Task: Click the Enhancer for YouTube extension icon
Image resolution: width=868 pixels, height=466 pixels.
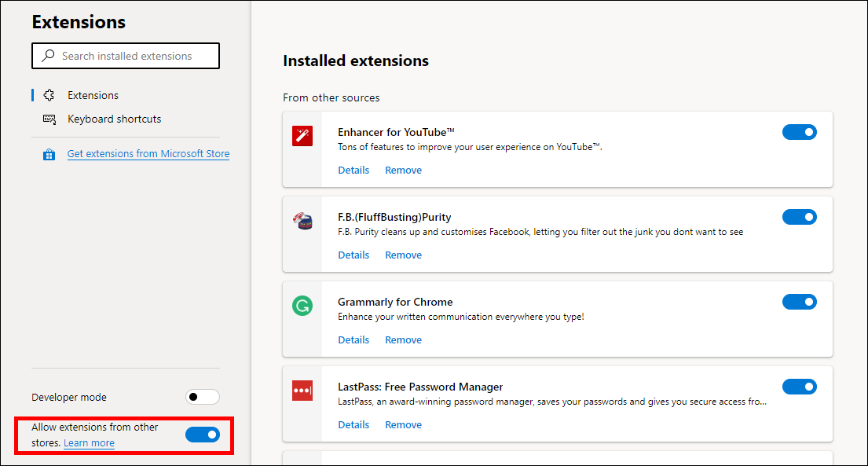Action: 302,136
